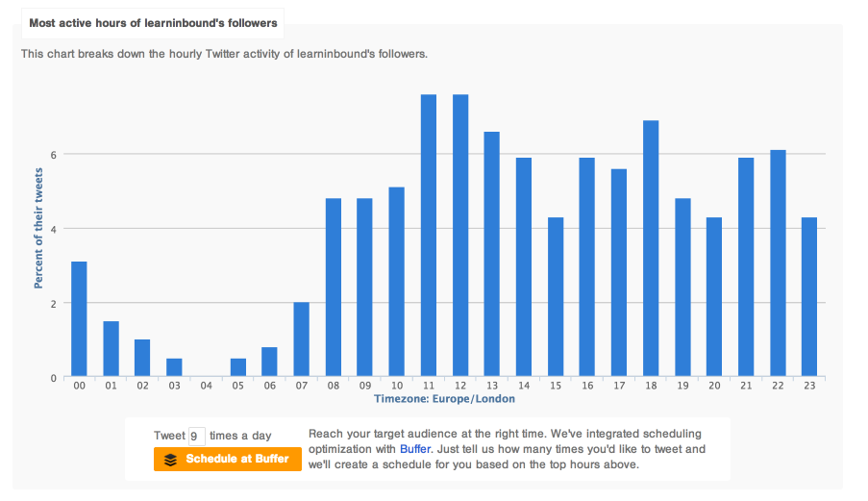Click the y-axis value 2
Viewport: 868px width, 501px height.
coord(54,304)
